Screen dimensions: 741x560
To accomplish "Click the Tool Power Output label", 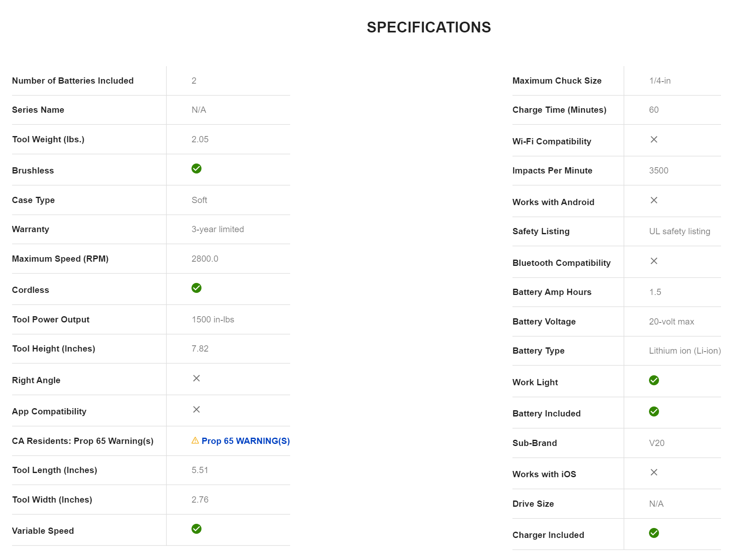I will (51, 320).
